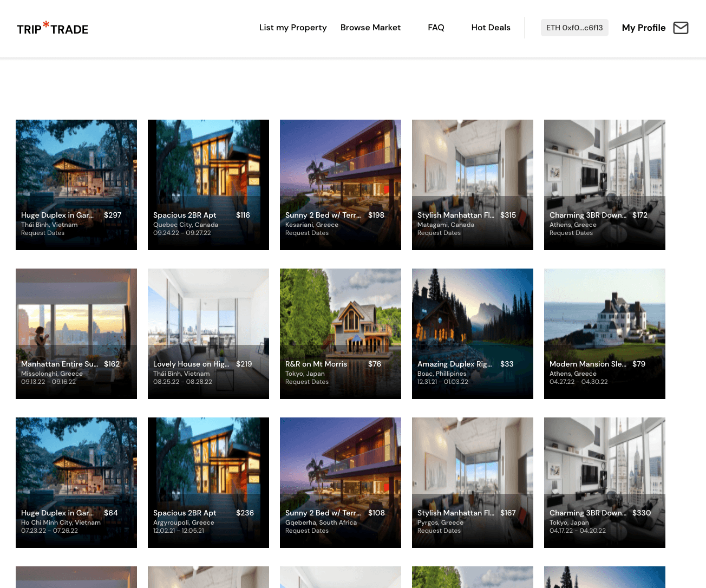The height and width of the screenshot is (588, 706).
Task: Click the TripTrade logo
Action: [53, 28]
